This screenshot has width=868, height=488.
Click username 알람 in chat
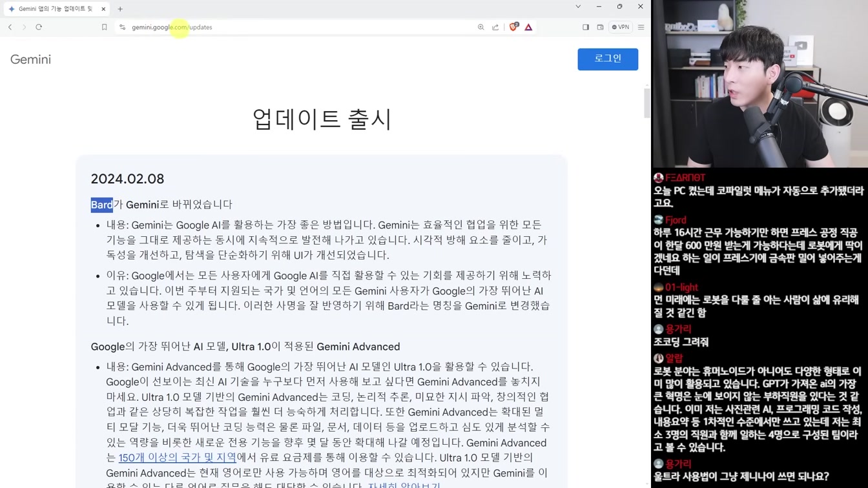click(674, 358)
